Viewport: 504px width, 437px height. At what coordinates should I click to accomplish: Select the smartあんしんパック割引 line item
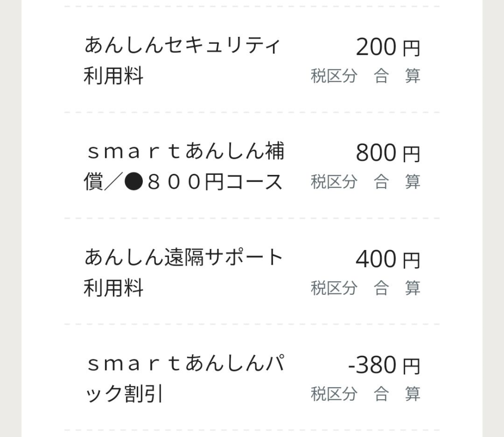click(184, 379)
